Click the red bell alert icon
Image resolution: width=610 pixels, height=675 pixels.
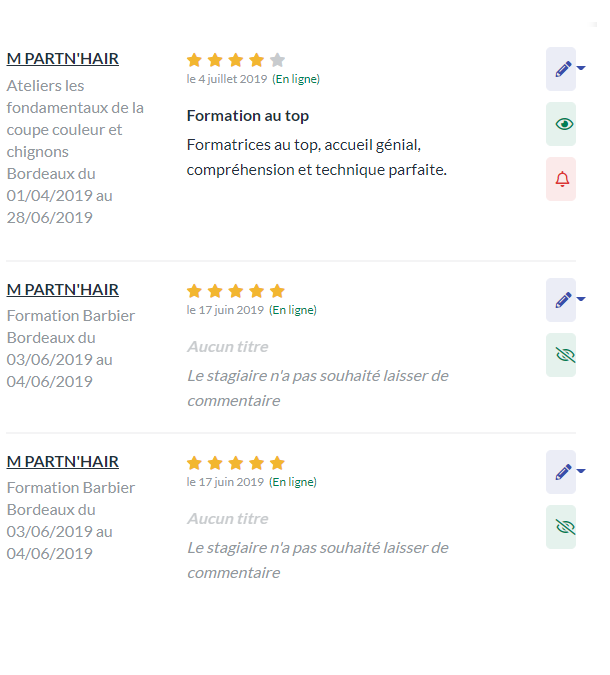(561, 179)
